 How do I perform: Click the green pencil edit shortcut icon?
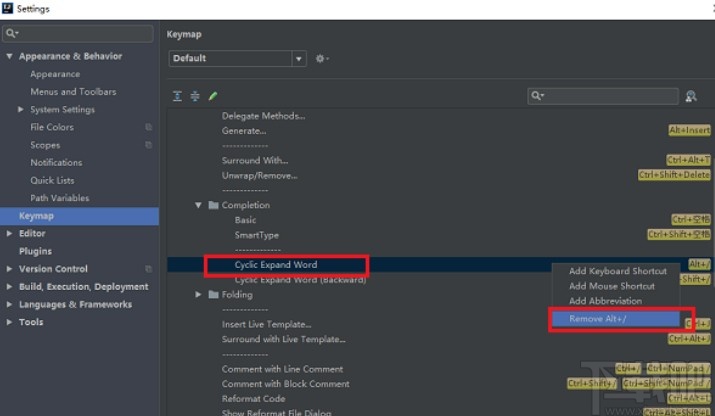(x=212, y=96)
